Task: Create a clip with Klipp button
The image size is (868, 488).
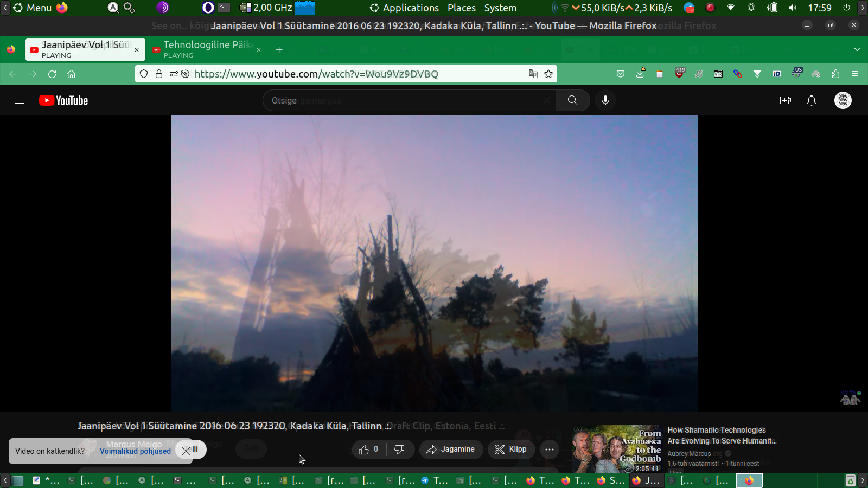Action: click(511, 449)
